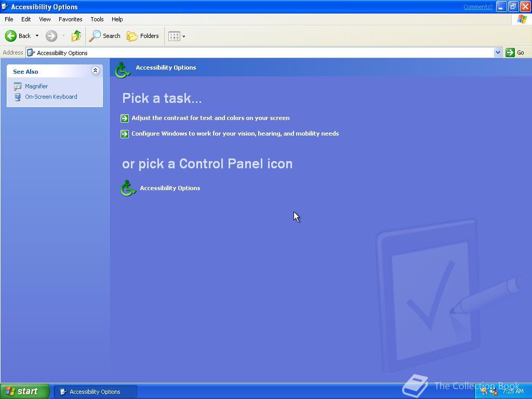The width and height of the screenshot is (532, 399).
Task: Open the Tools menu
Action: (x=97, y=19)
